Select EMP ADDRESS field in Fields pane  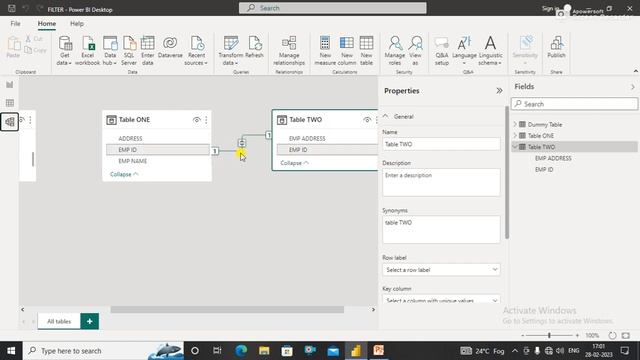point(553,158)
